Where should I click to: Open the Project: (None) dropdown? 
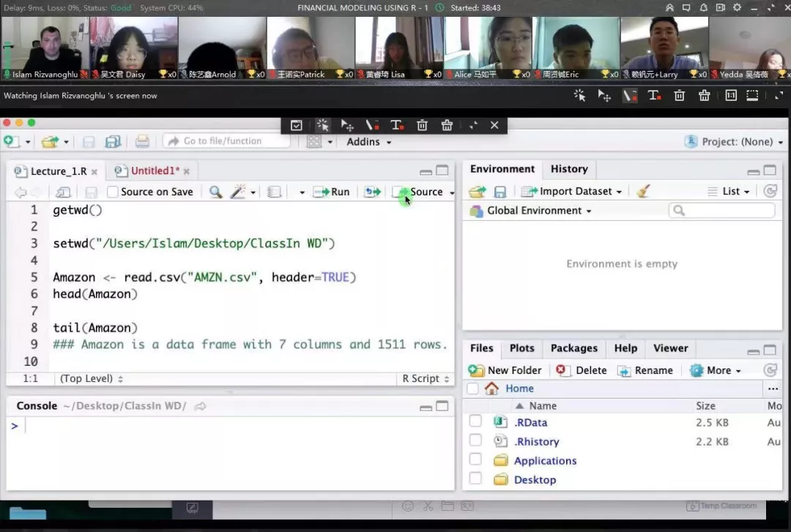pos(734,142)
